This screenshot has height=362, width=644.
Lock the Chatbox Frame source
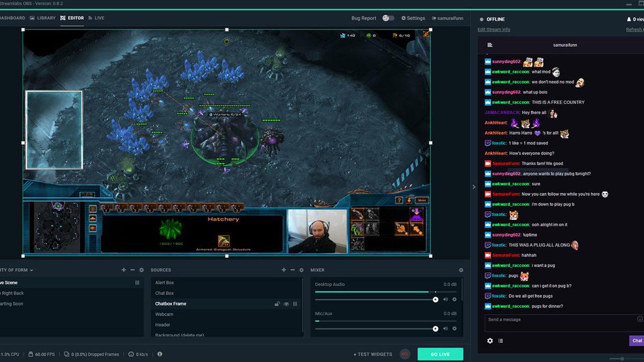click(277, 304)
